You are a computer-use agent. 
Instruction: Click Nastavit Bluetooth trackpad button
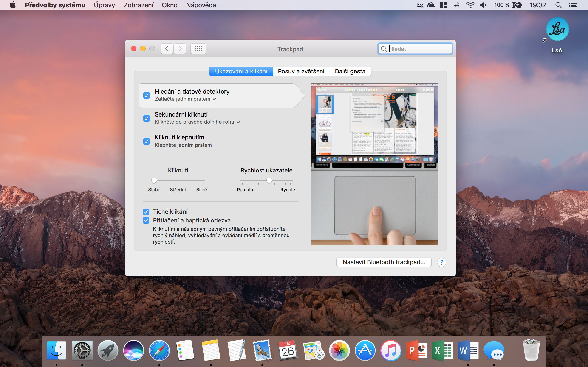[x=384, y=262]
